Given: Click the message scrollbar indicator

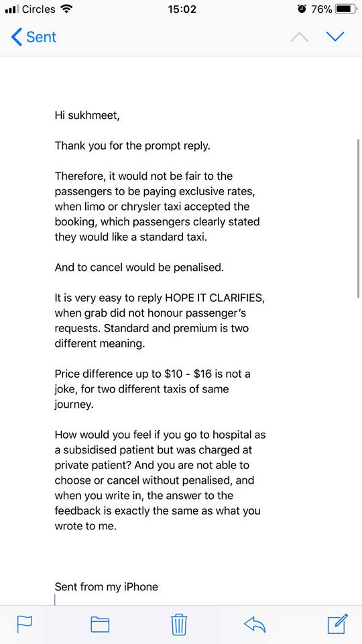Looking at the screenshot, I should (359, 219).
